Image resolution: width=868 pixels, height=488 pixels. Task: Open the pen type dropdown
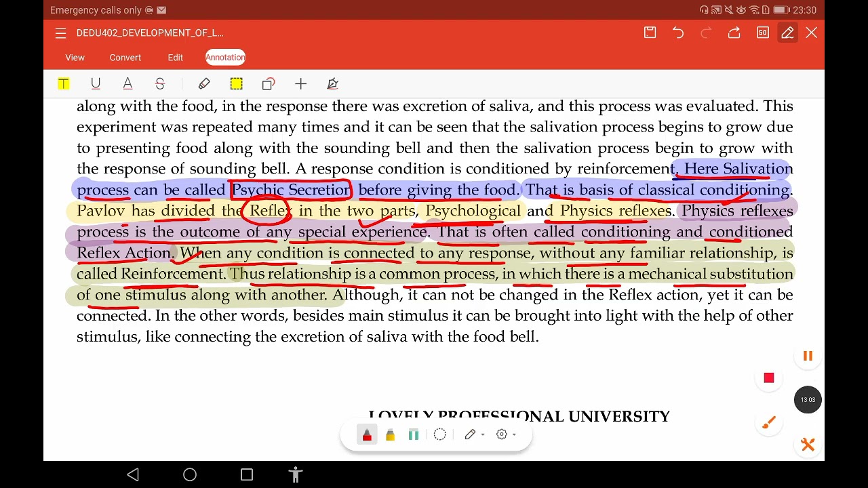point(474,434)
